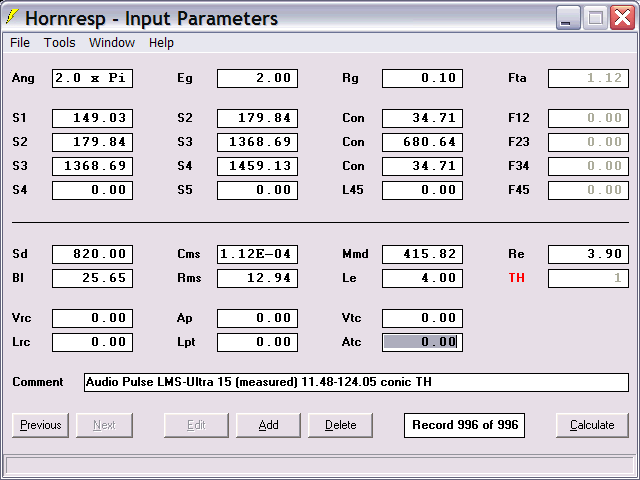The image size is (640, 480).
Task: Select the S4 field with value 1459.13
Action: pyautogui.click(x=258, y=166)
